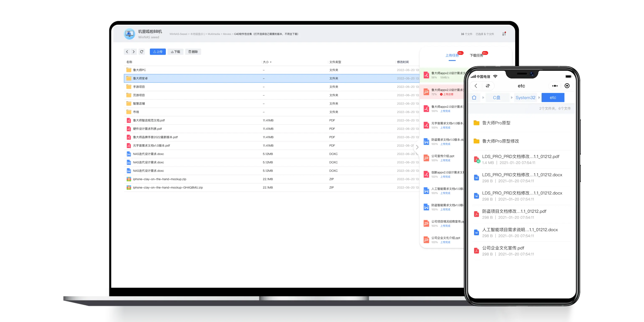
Task: Tap the three-dots more icon on phone
Action: 555,86
